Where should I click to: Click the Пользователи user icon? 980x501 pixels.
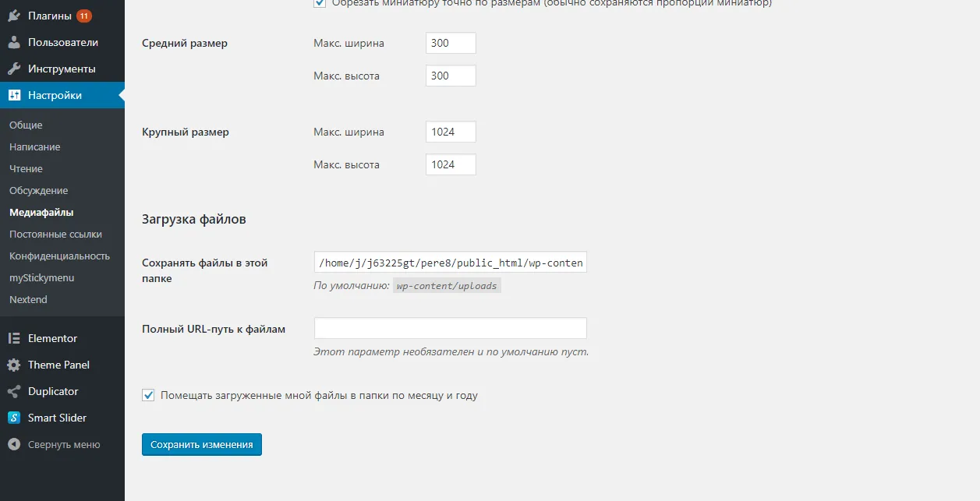coord(14,42)
